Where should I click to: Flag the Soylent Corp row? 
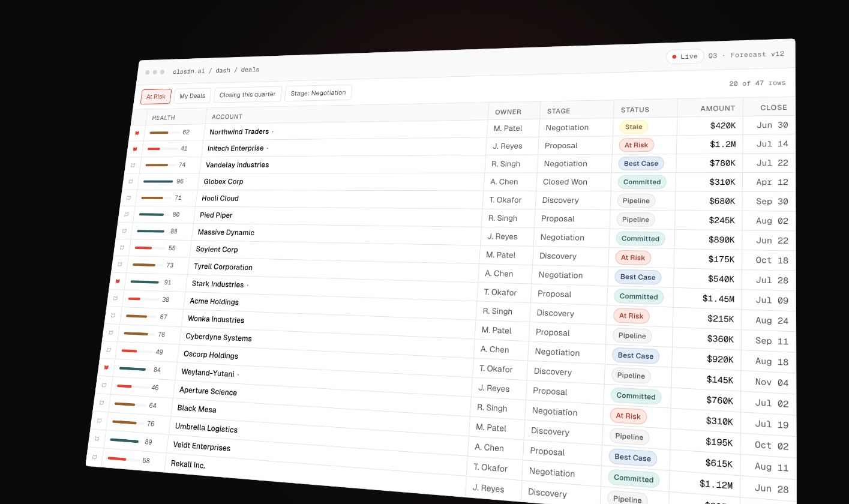click(x=122, y=247)
